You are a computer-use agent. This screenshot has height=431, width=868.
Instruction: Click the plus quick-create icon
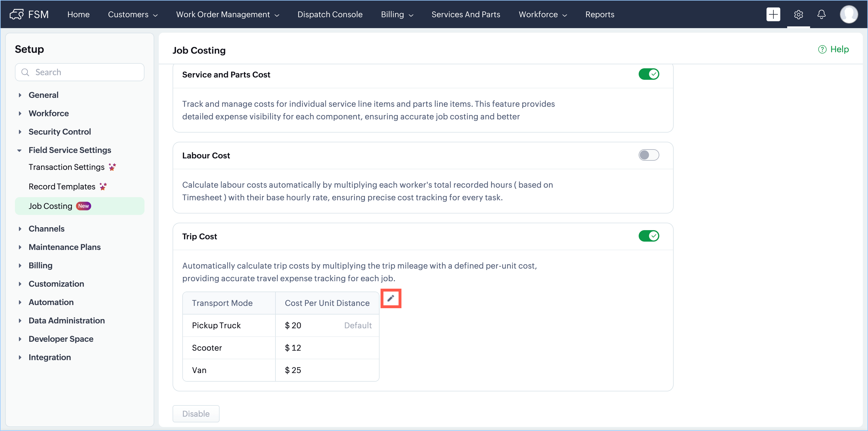773,15
